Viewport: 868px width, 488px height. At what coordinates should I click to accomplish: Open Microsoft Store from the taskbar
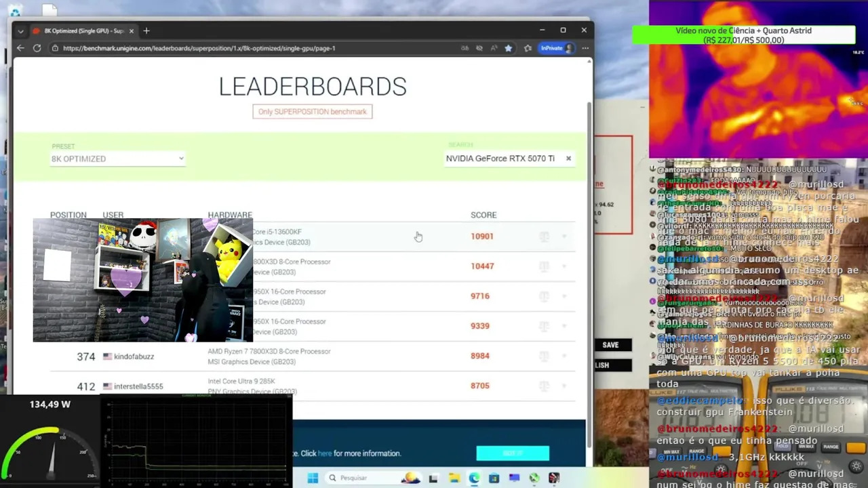click(x=494, y=478)
